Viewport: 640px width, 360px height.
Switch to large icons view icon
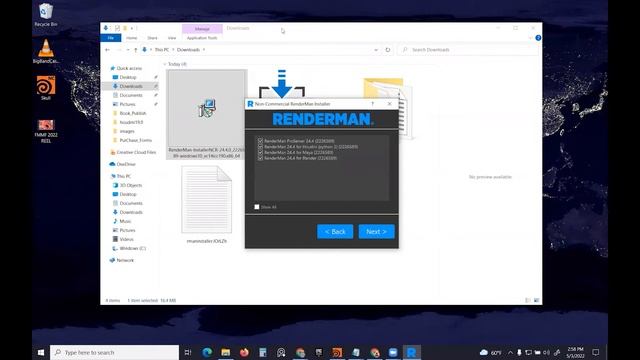(x=536, y=300)
